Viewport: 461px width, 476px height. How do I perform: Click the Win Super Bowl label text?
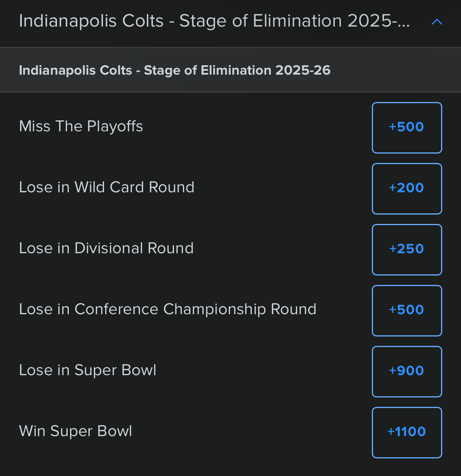tap(75, 431)
